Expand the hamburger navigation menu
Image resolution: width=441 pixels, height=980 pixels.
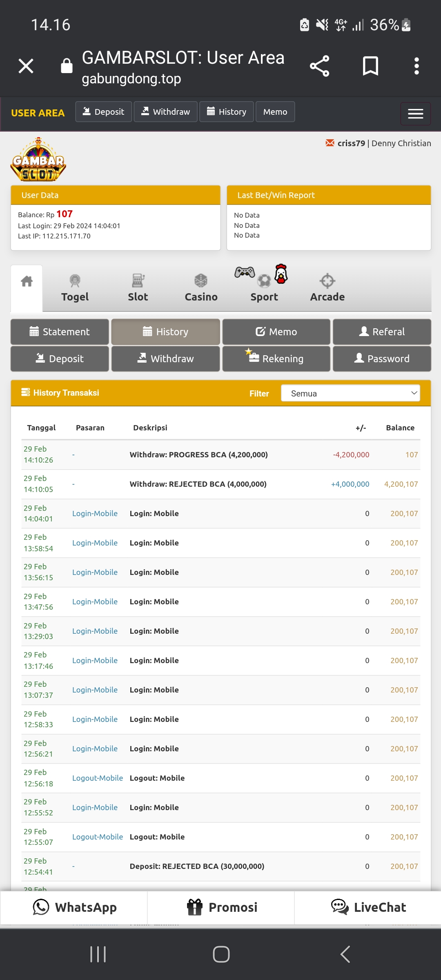pyautogui.click(x=415, y=114)
